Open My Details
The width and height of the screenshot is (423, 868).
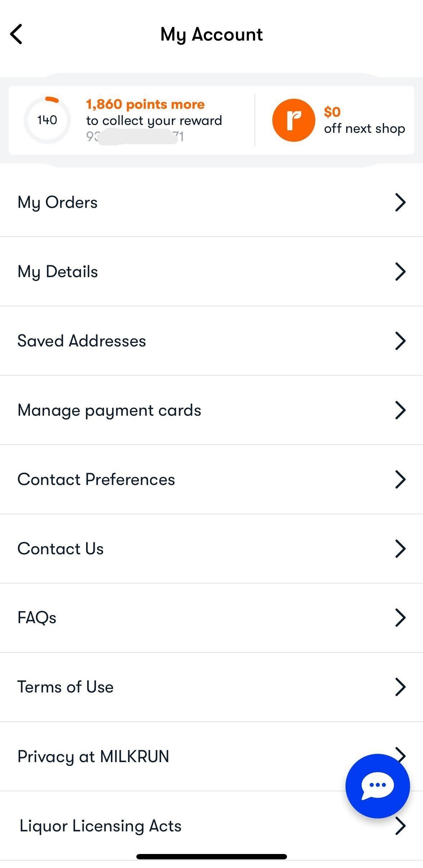click(x=58, y=272)
